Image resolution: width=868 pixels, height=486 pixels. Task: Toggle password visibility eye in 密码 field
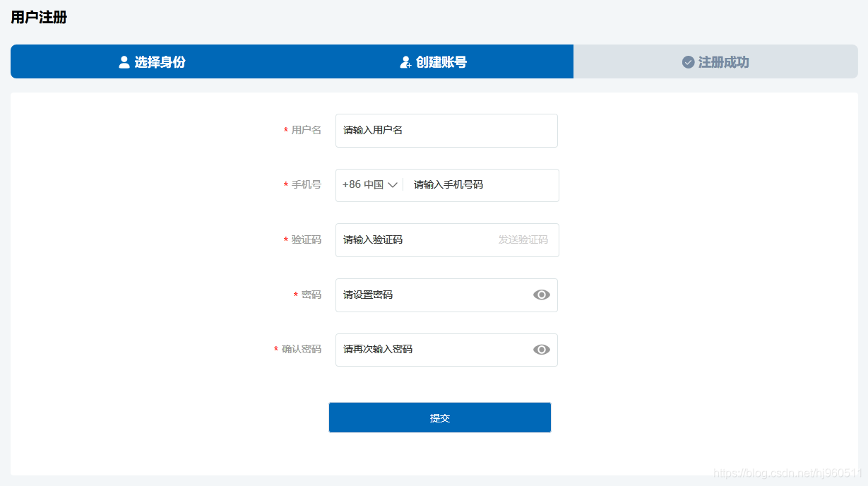(x=542, y=295)
